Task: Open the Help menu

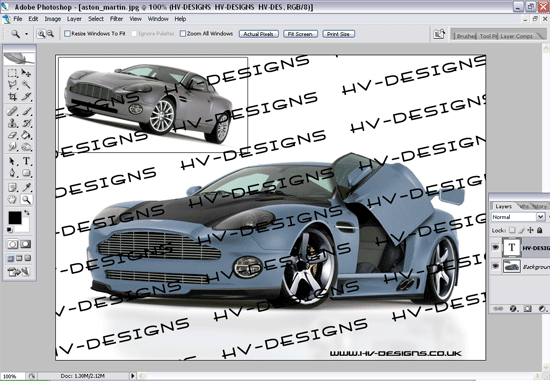Action: [x=180, y=19]
